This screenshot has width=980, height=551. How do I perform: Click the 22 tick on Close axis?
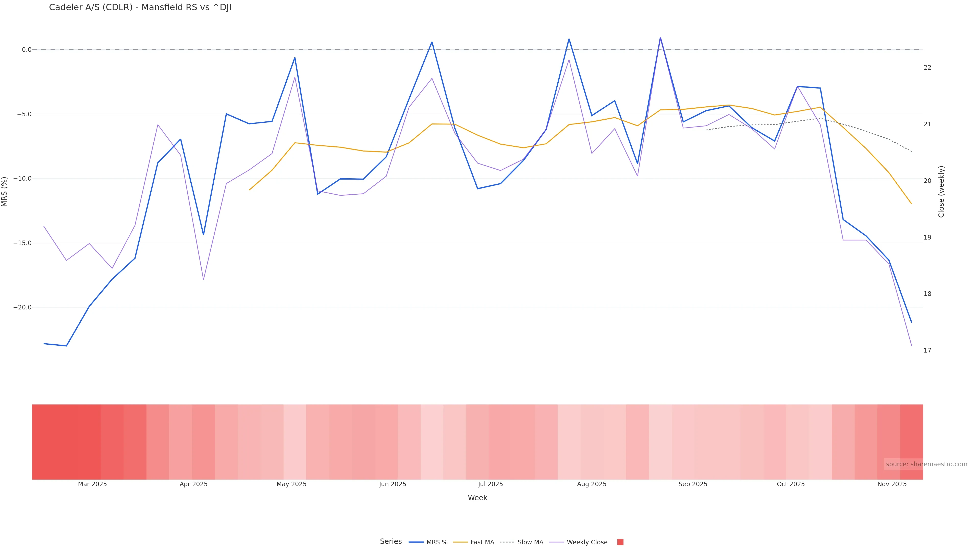coord(927,68)
